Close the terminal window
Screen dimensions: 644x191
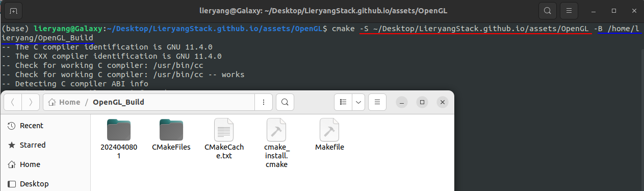(x=633, y=10)
